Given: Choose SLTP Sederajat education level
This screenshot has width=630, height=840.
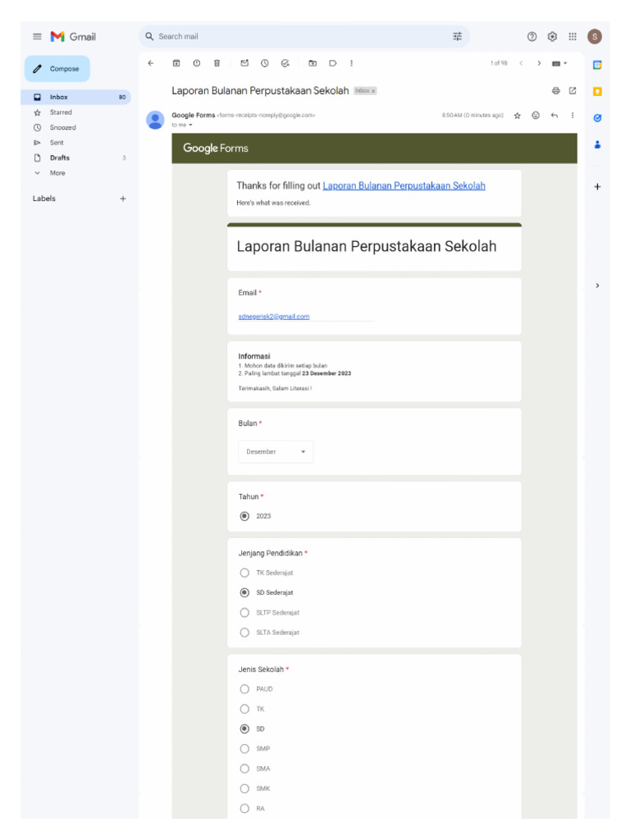Looking at the screenshot, I should click(x=244, y=613).
